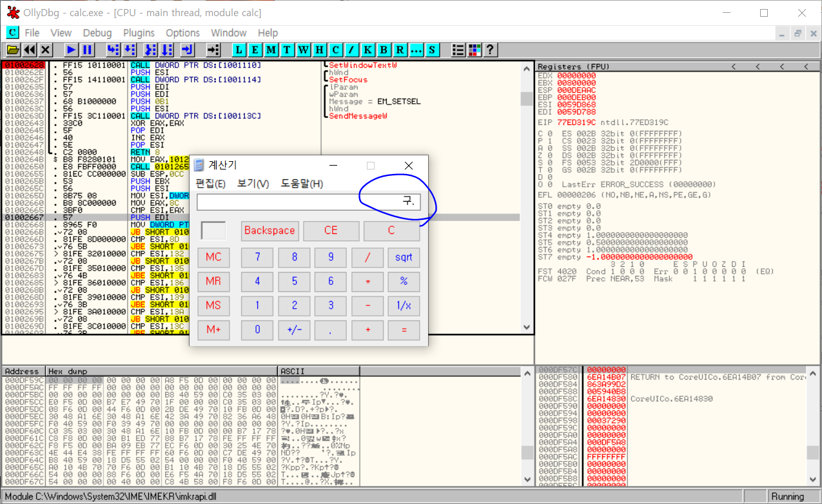Screen dimensions: 822x504
Task: Click calculator sqrt button
Action: click(x=404, y=257)
